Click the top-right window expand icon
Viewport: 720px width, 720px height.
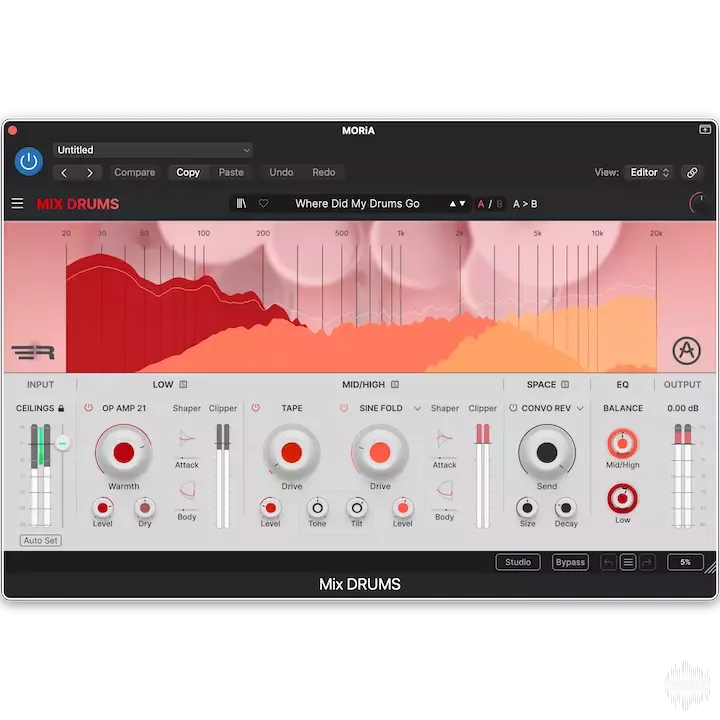[x=704, y=130]
